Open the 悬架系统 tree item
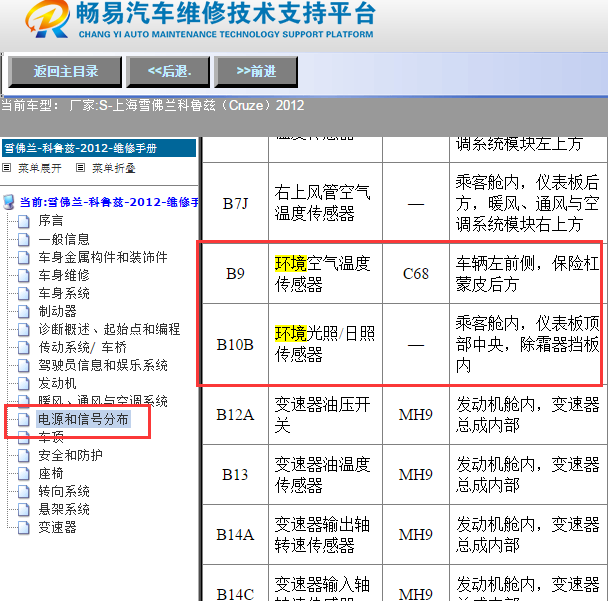This screenshot has height=601, width=608. (x=64, y=509)
